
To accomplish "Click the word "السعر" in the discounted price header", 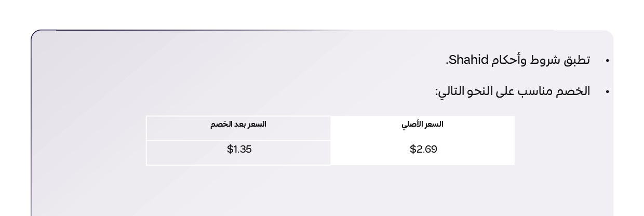I will tap(257, 124).
